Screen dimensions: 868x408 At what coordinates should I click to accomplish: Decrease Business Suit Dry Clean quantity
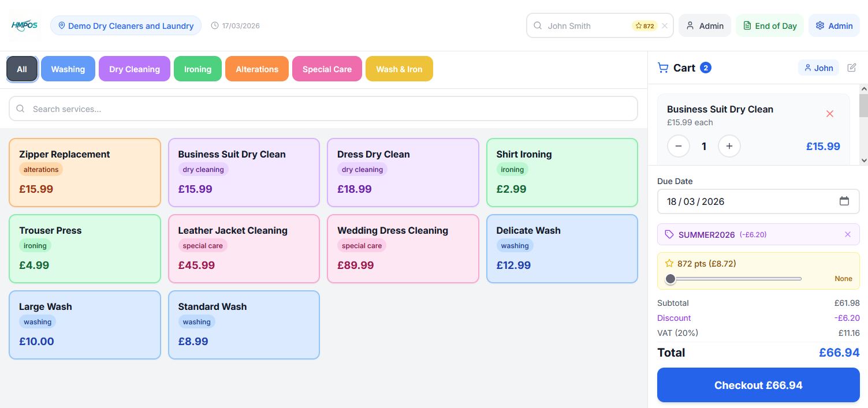tap(679, 147)
